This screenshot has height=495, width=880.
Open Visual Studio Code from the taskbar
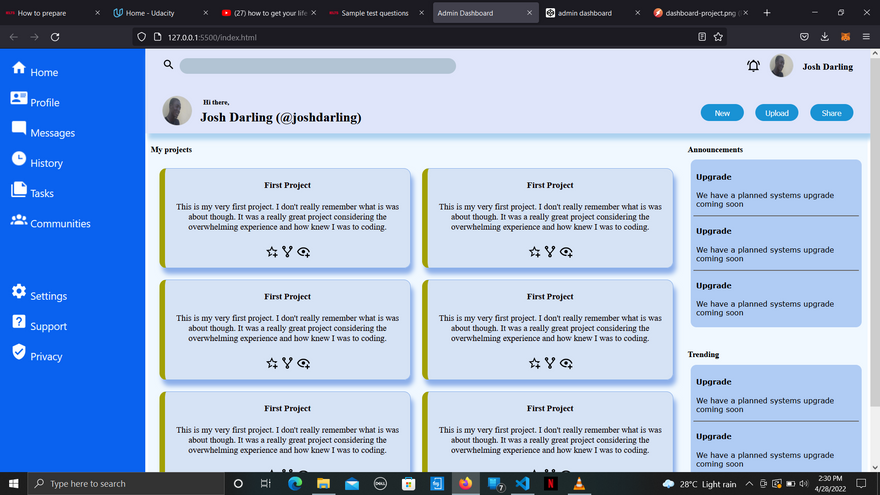point(522,483)
